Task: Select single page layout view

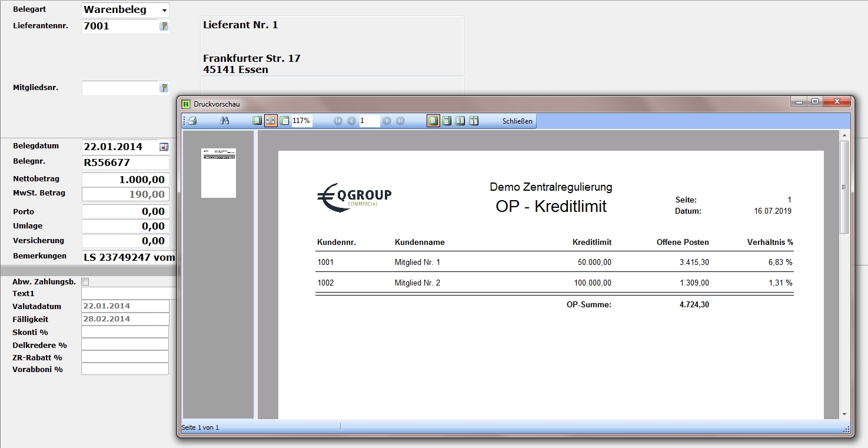Action: pyautogui.click(x=433, y=121)
